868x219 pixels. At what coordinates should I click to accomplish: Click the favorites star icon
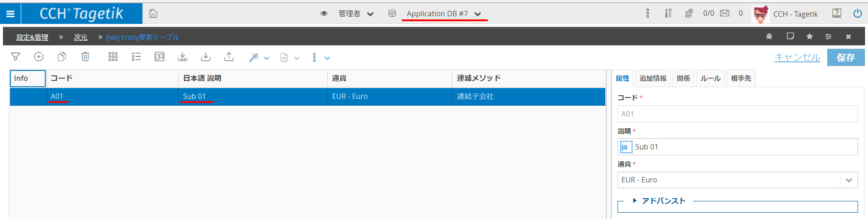coord(809,37)
